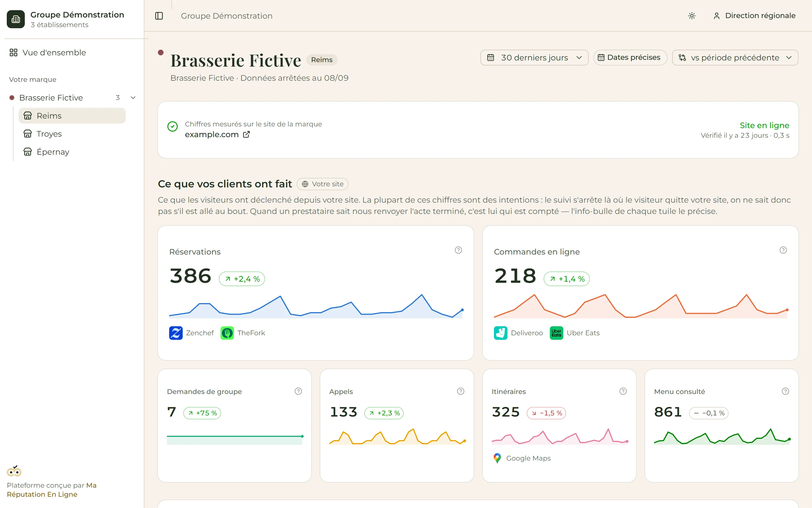The height and width of the screenshot is (508, 812).
Task: Show help info for Appels
Action: [461, 391]
